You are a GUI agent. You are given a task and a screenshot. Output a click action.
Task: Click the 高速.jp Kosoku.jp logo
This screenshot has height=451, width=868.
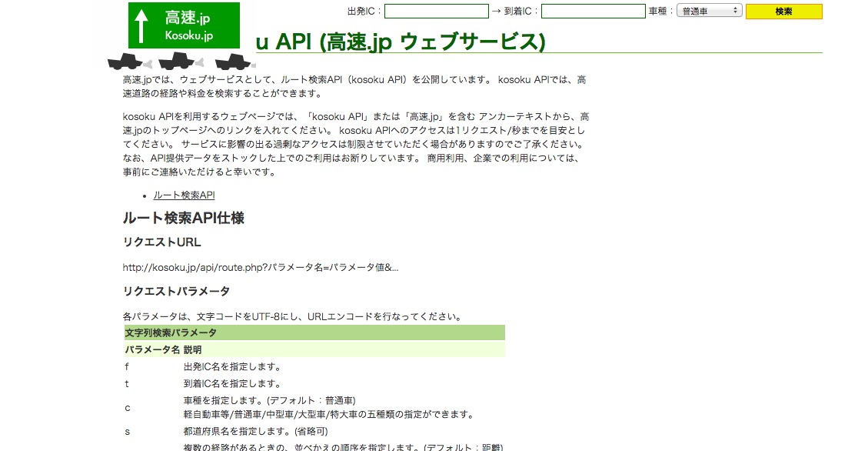point(184,25)
